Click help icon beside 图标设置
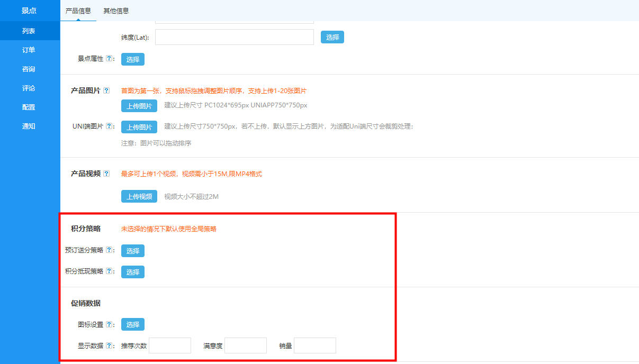 (x=109, y=324)
